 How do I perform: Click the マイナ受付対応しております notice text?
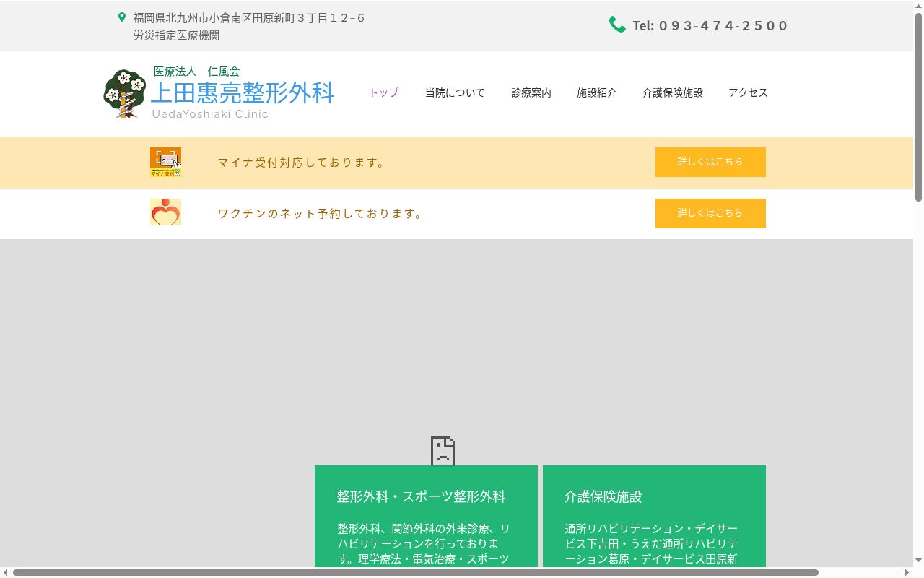pos(302,163)
